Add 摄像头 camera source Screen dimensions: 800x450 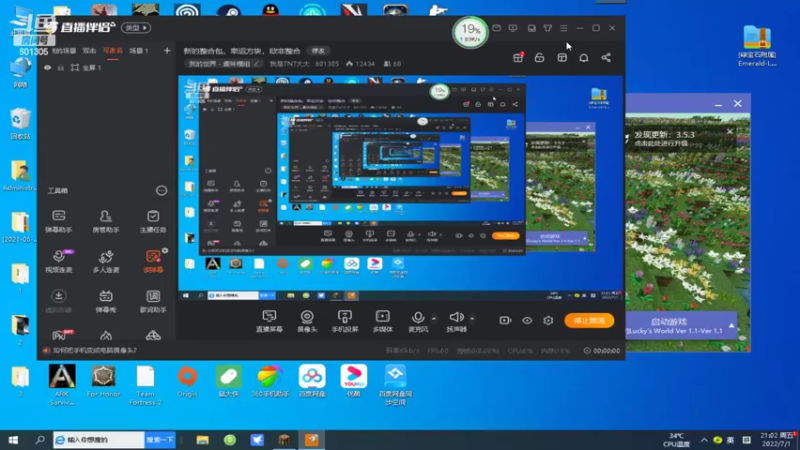click(307, 321)
